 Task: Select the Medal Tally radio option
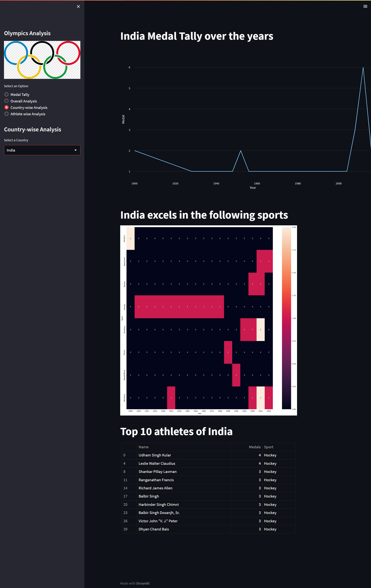[6, 94]
